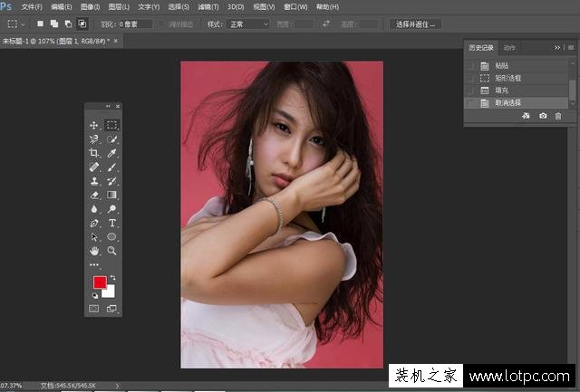This screenshot has width=580, height=392.
Task: Select the Eyedropper tool
Action: (111, 153)
